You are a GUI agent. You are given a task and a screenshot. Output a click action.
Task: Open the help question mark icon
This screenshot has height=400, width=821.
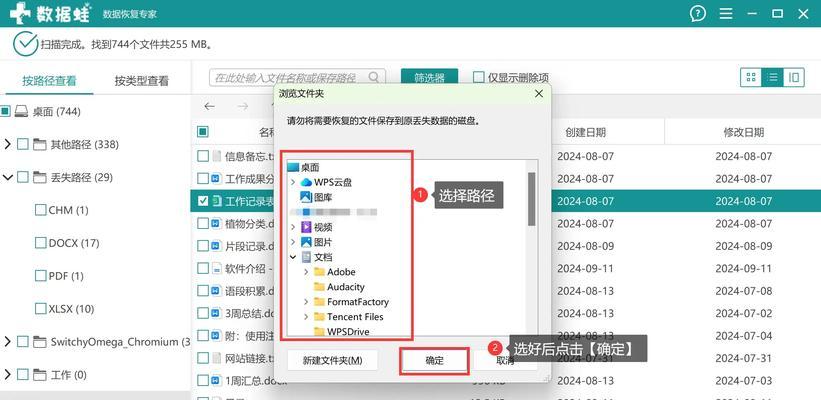tap(697, 14)
